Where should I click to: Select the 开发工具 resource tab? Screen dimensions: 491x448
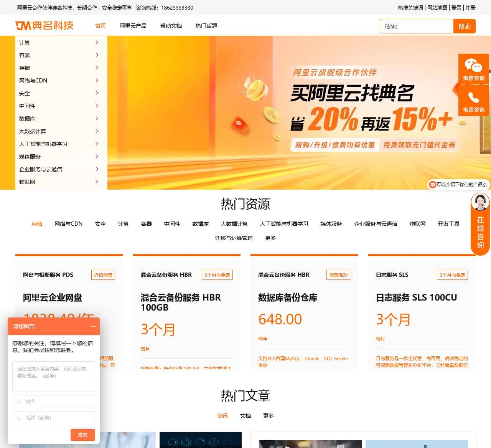pyautogui.click(x=449, y=224)
